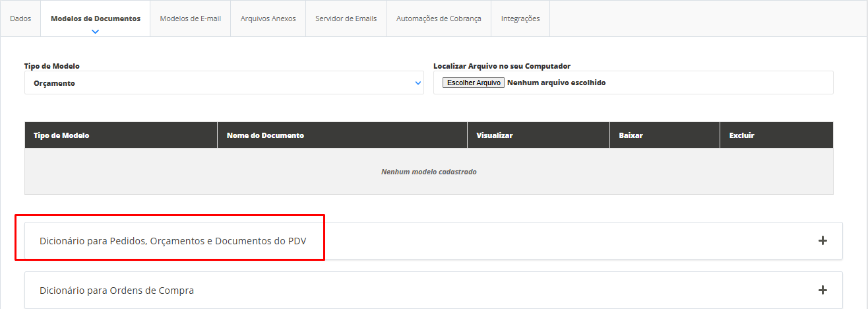Expand Dicionário para Ordens de Compra title

click(117, 291)
